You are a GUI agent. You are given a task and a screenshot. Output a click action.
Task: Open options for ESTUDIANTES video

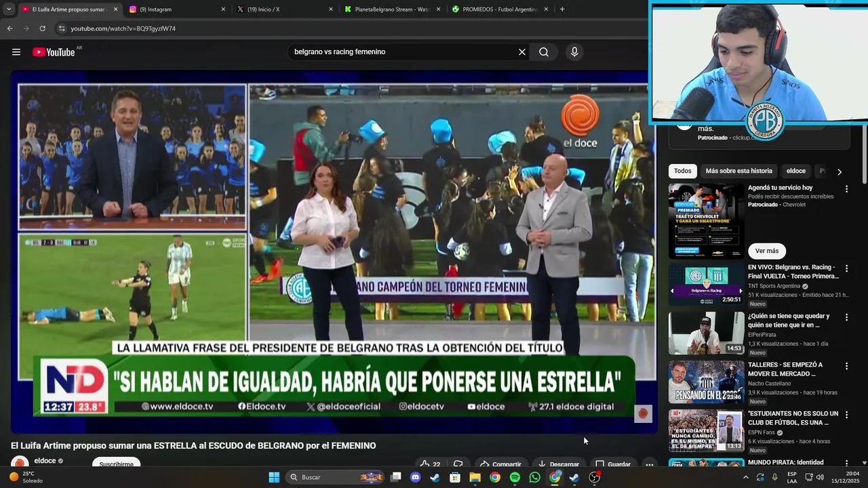coord(846,415)
